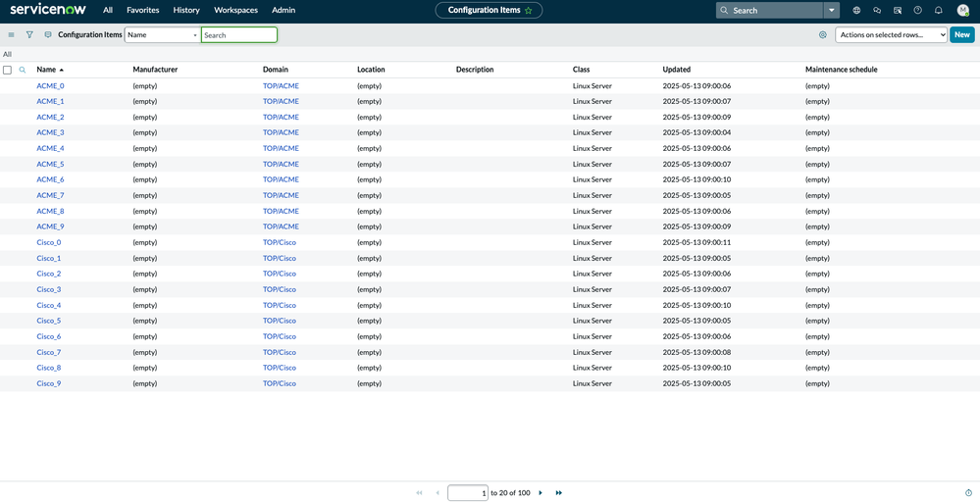Image resolution: width=980 pixels, height=502 pixels.
Task: Open the All menu
Action: [108, 10]
